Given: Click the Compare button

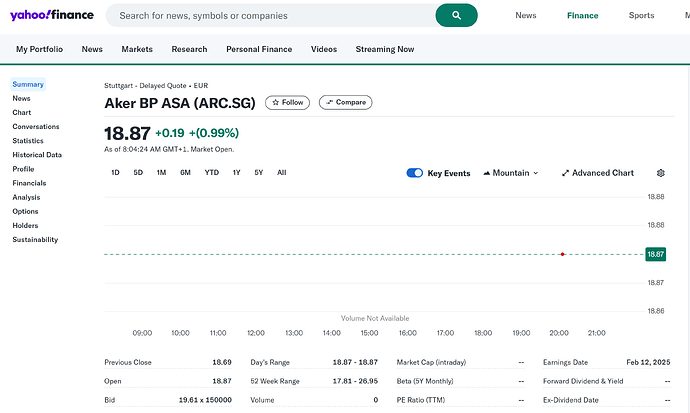Looking at the screenshot, I should (x=345, y=102).
